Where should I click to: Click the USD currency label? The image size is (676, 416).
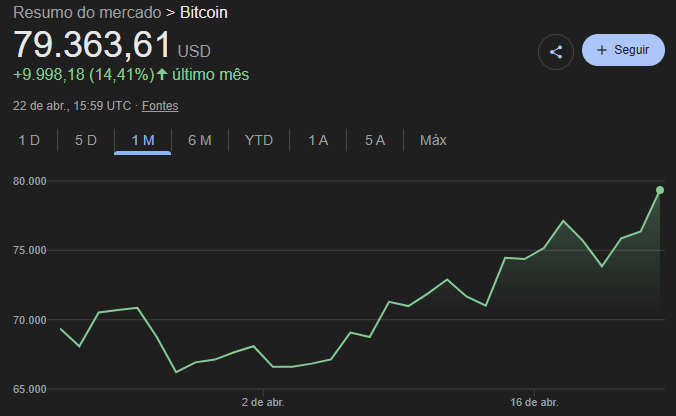pyautogui.click(x=194, y=52)
